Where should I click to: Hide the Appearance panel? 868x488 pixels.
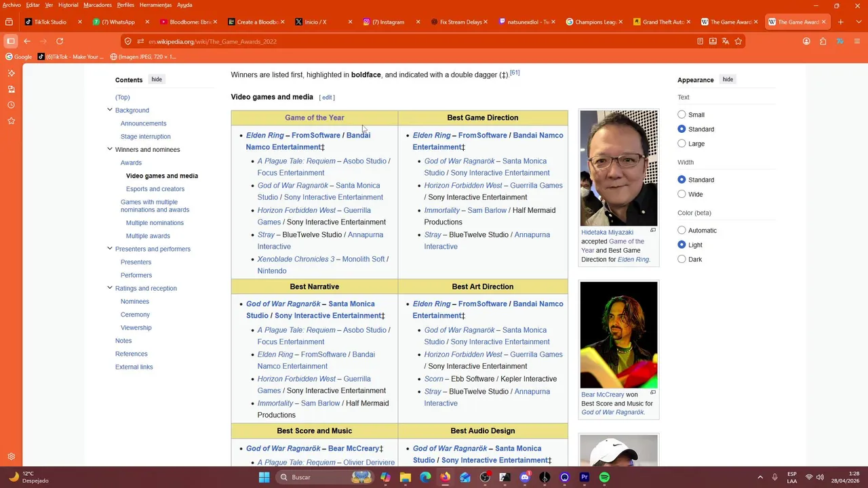coord(728,79)
